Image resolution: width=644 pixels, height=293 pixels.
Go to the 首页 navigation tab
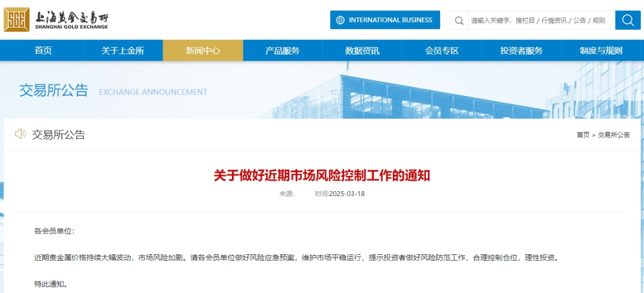pyautogui.click(x=43, y=51)
